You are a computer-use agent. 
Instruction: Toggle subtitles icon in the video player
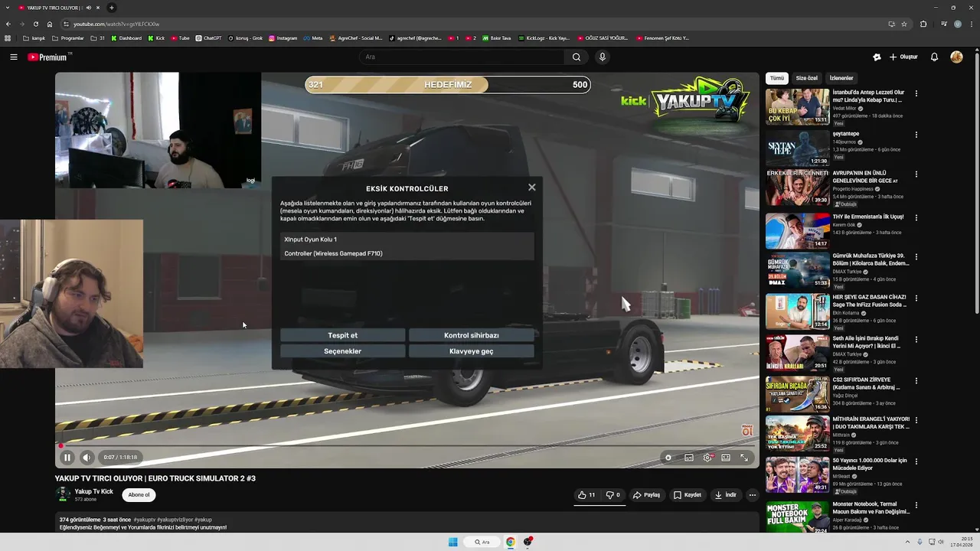pos(689,458)
